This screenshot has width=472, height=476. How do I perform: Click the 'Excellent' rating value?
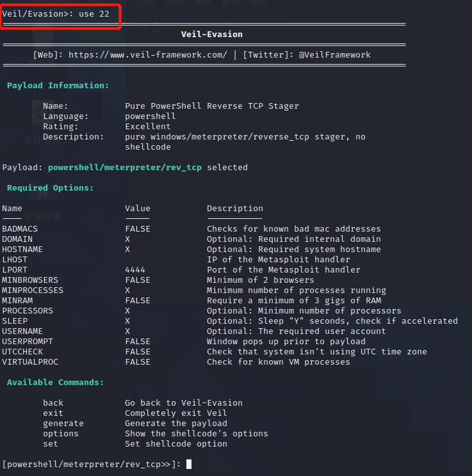148,127
